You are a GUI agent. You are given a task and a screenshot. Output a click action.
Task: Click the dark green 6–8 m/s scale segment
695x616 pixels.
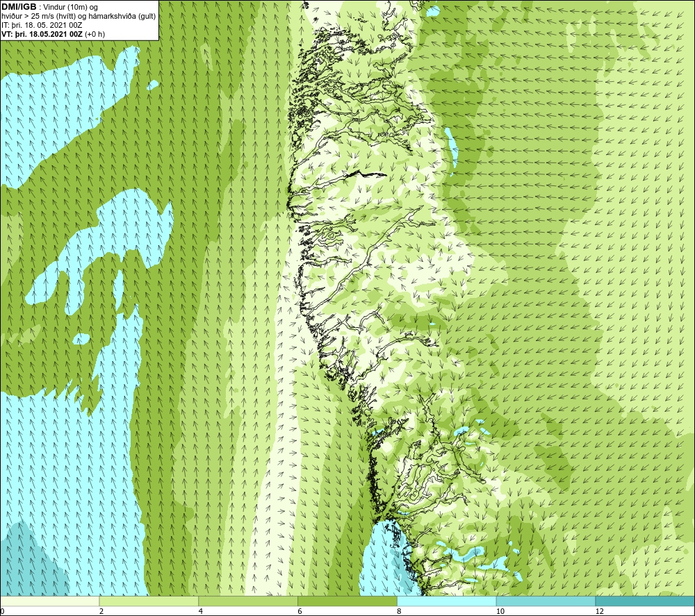pos(347,601)
